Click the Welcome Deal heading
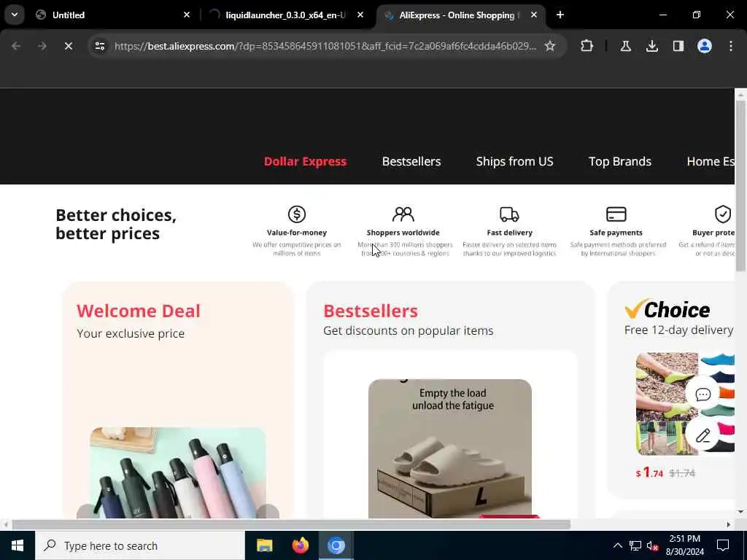The image size is (747, 560). 139,311
